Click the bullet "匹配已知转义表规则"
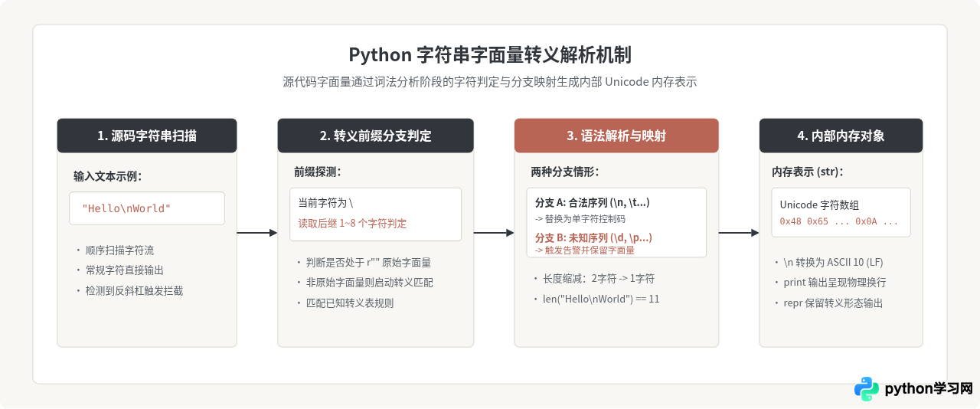The image size is (980, 409). tap(350, 303)
